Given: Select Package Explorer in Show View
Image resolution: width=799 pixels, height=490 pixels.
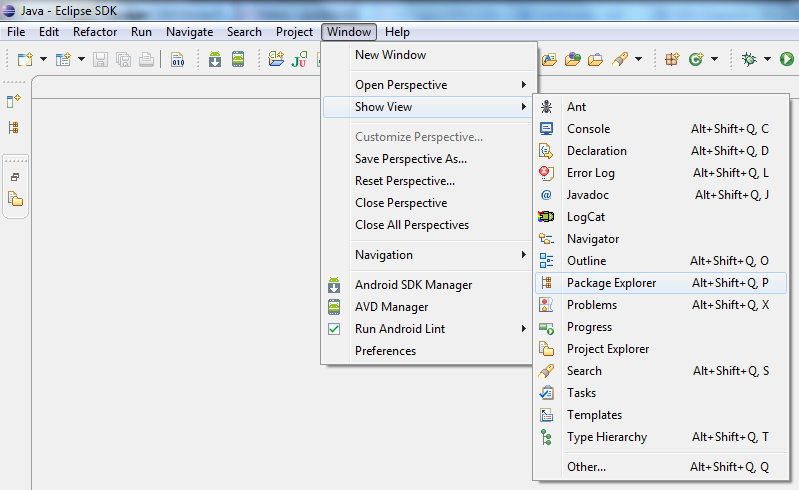Looking at the screenshot, I should (661, 283).
